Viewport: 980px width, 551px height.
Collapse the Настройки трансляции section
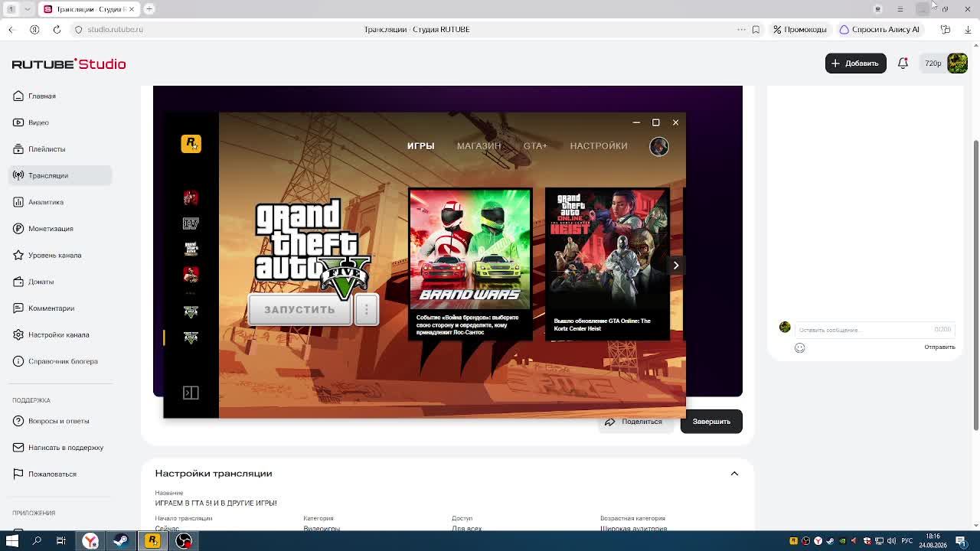pos(734,474)
